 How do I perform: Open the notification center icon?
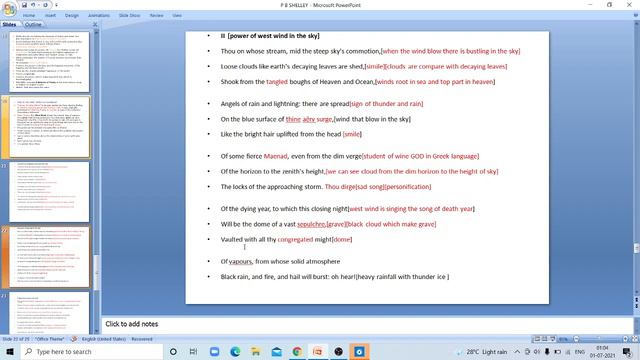click(x=627, y=351)
